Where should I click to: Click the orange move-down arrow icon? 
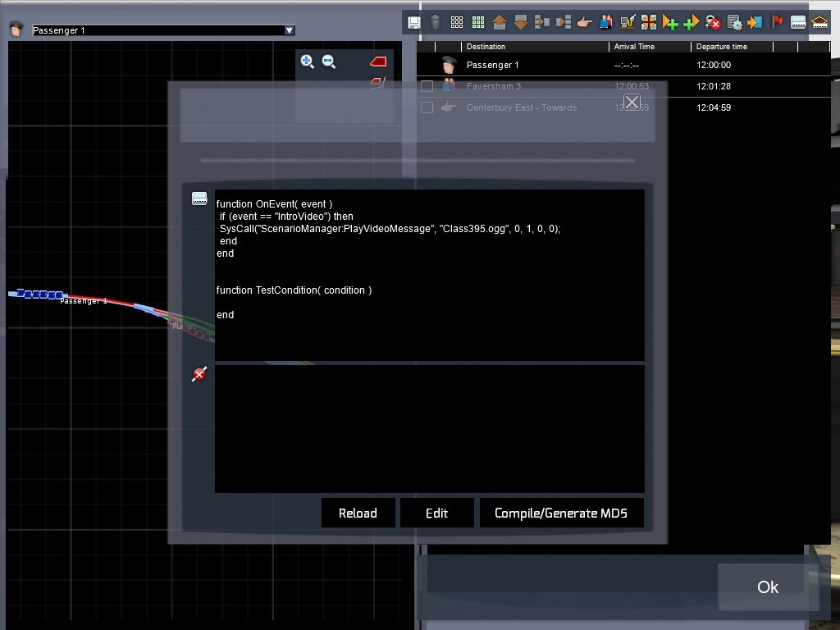[x=521, y=23]
